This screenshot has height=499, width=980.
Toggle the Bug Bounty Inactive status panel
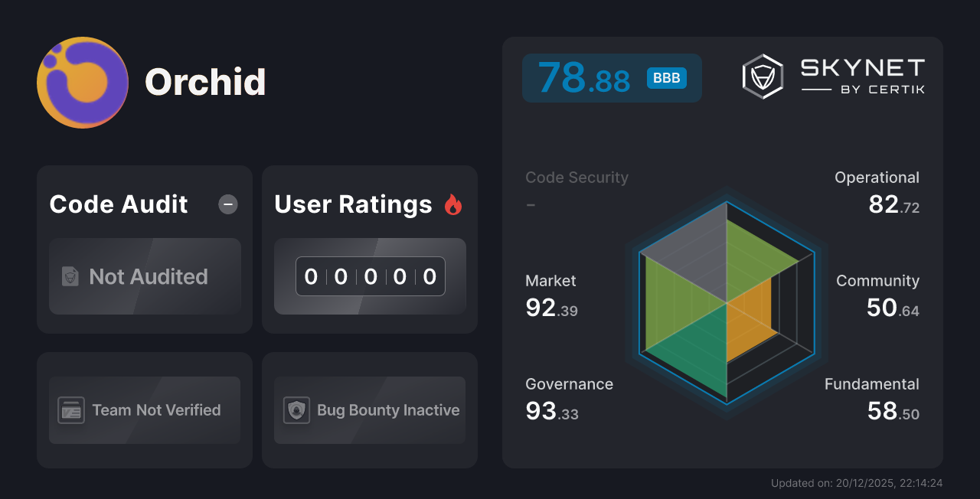pos(369,409)
